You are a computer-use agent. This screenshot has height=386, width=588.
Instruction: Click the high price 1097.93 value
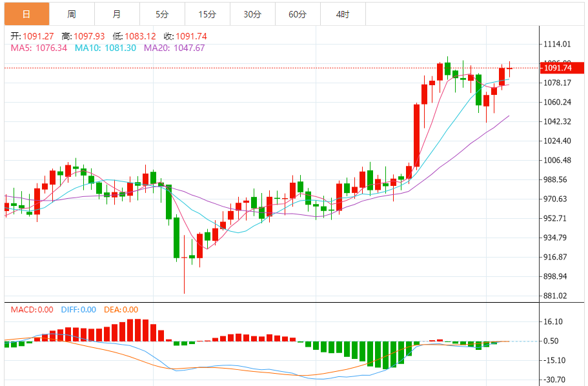[89, 36]
